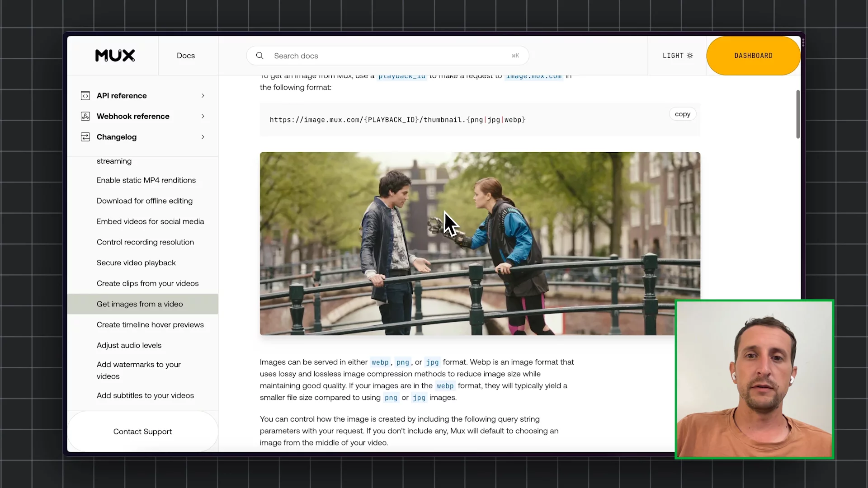This screenshot has width=868, height=488.
Task: Click the settings gear next to LIGHT
Action: [x=690, y=55]
